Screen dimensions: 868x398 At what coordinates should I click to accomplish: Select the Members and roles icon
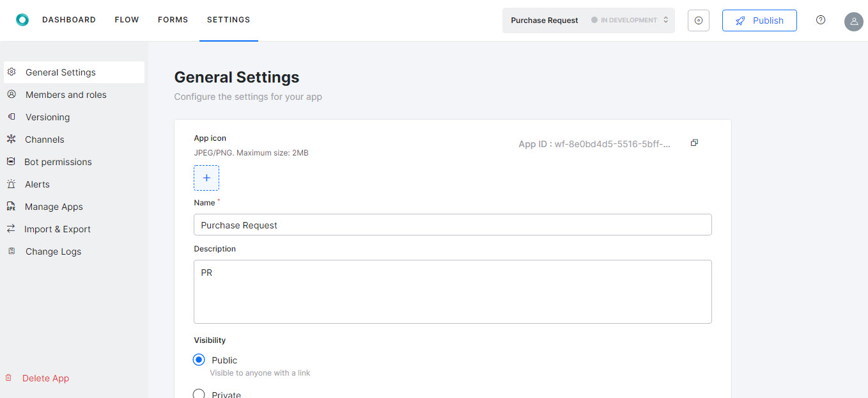click(12, 94)
